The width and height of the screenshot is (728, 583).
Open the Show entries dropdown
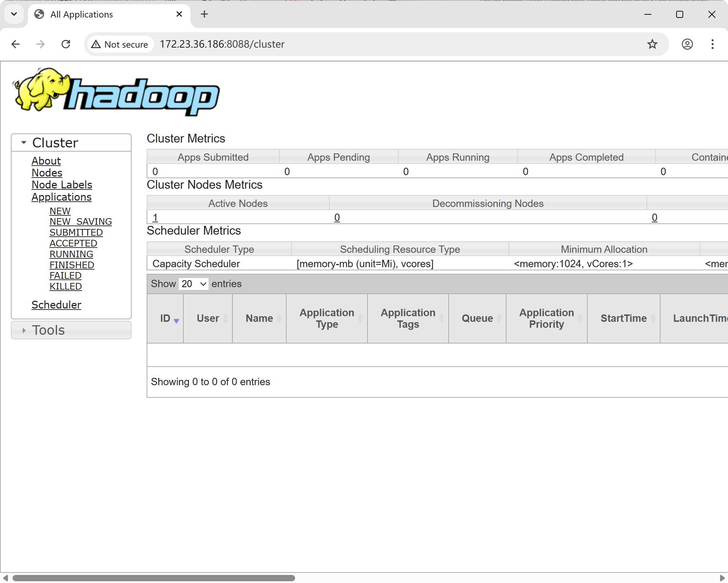click(193, 284)
